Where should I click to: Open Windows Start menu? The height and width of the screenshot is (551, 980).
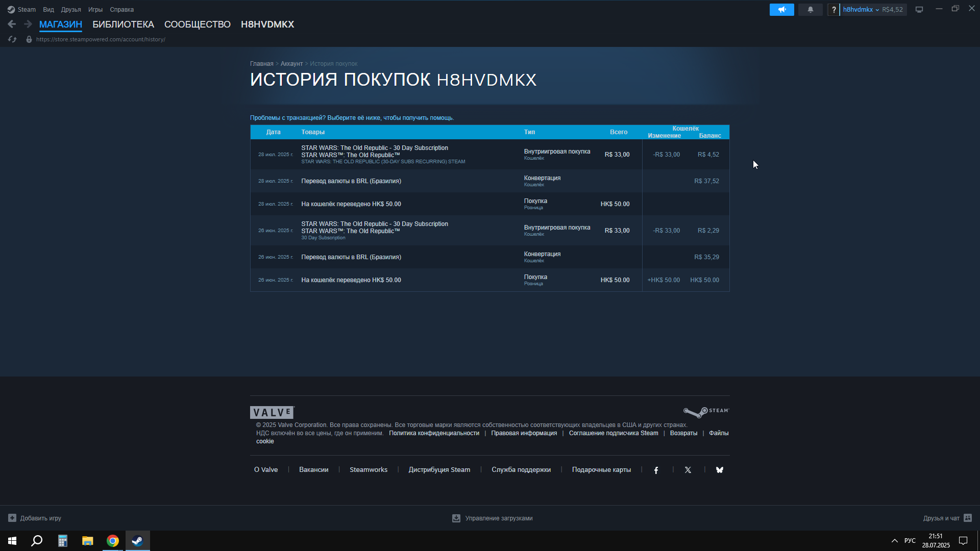(12, 541)
